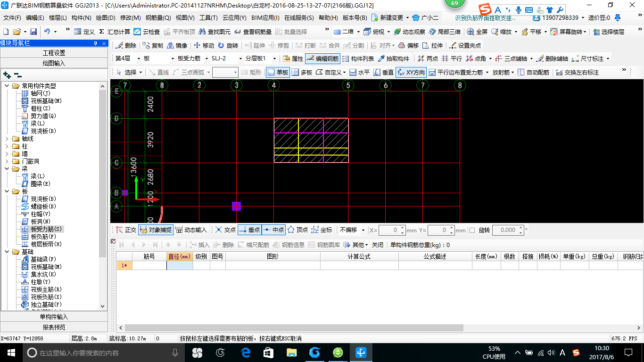Open the 绘图(D) menu
The image size is (644, 362).
[106, 18]
